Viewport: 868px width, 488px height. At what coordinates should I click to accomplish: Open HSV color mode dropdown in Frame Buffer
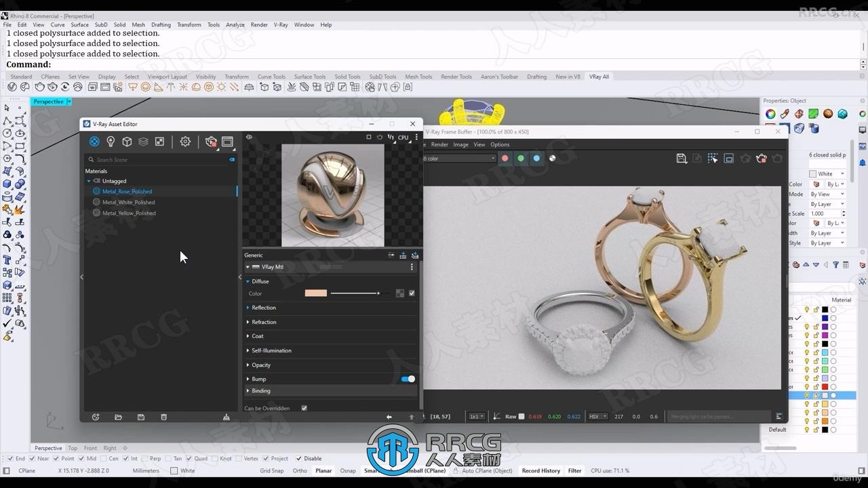tap(597, 416)
